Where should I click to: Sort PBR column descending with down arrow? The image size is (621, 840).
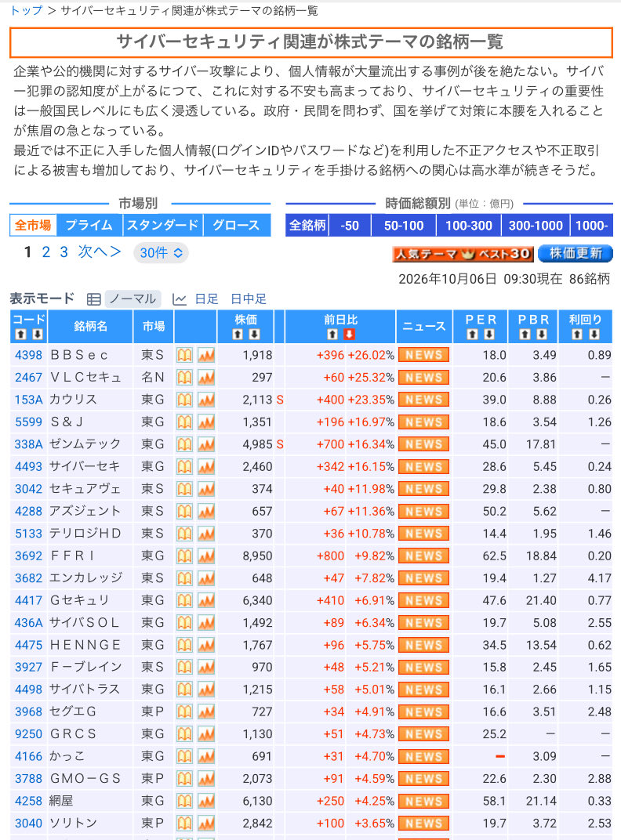pos(542,335)
